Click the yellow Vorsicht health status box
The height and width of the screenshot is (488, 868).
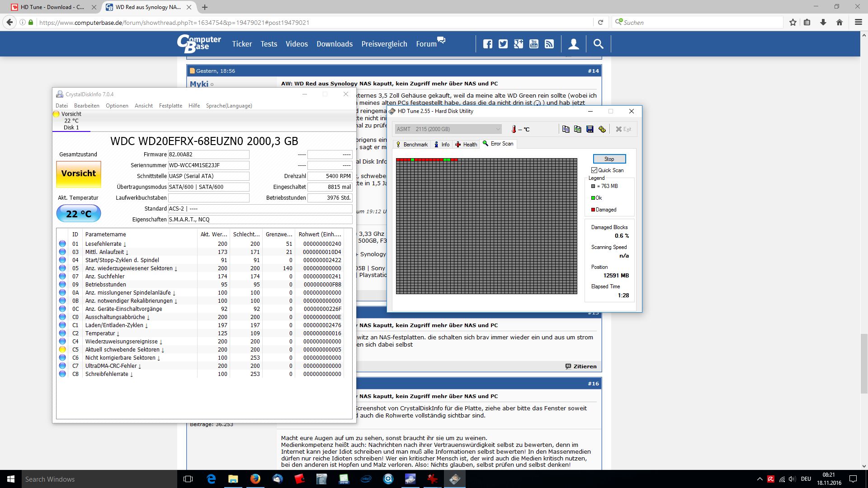pyautogui.click(x=78, y=174)
